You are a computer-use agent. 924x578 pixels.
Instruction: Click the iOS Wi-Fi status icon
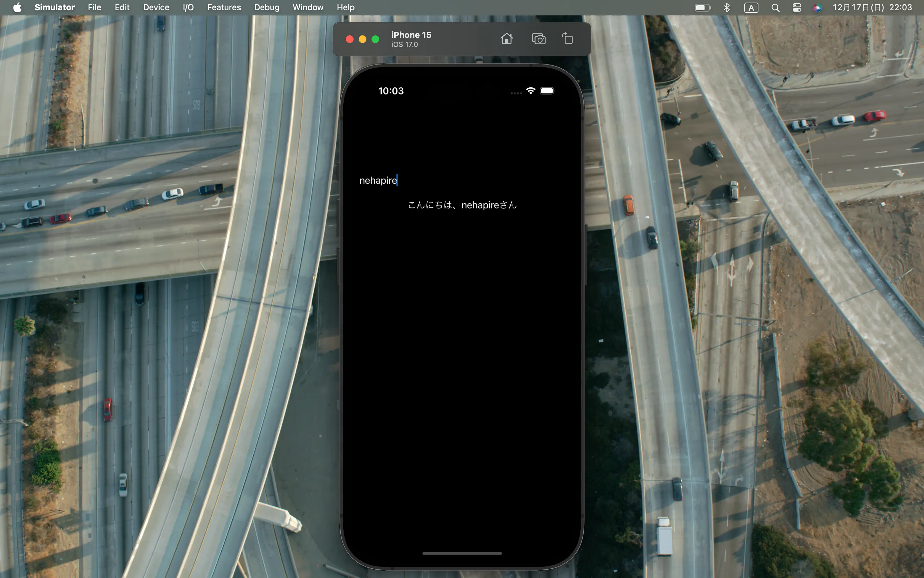coord(530,91)
